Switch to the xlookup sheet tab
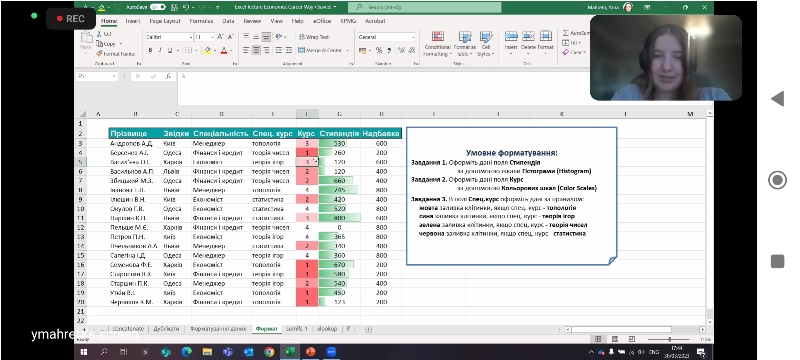 tap(327, 329)
